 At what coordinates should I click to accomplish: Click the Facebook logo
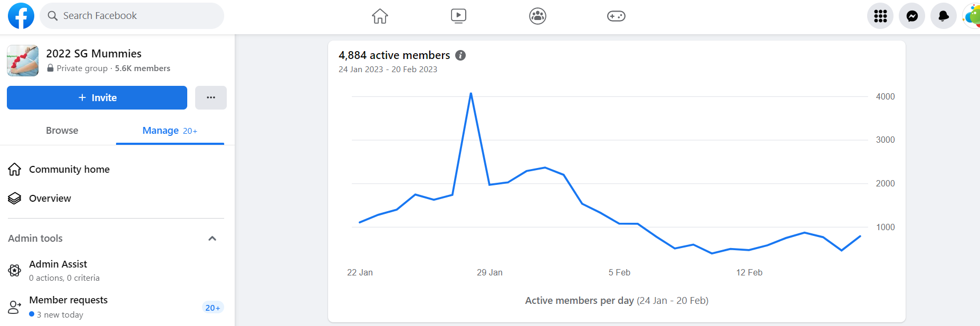click(x=21, y=16)
